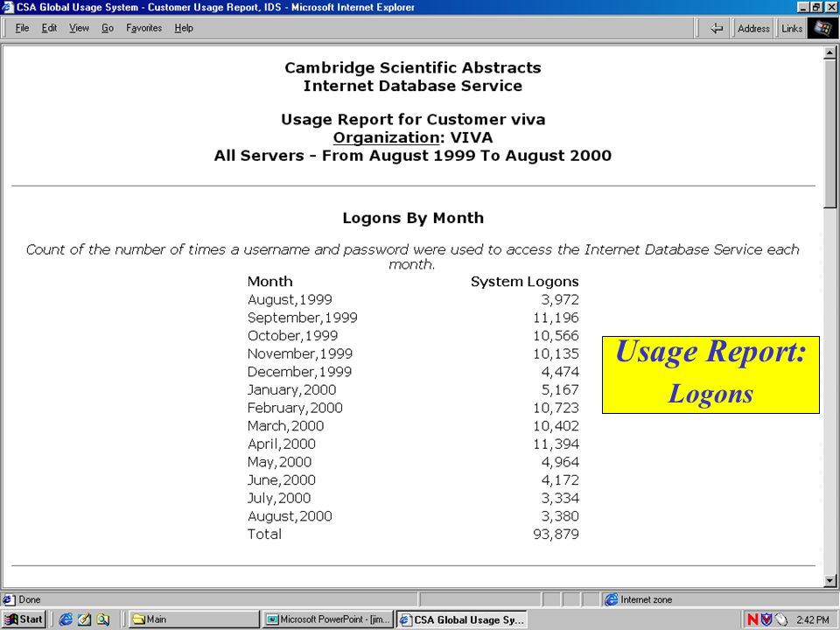Open the View menu

click(79, 28)
